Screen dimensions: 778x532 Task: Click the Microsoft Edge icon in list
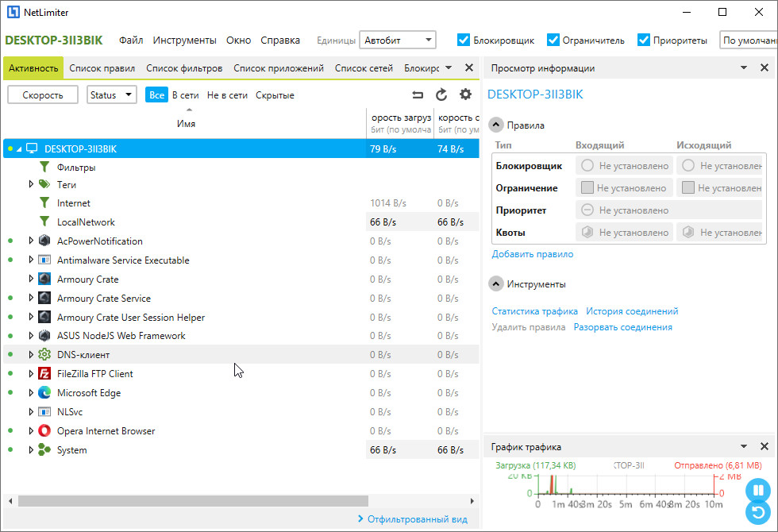click(44, 393)
